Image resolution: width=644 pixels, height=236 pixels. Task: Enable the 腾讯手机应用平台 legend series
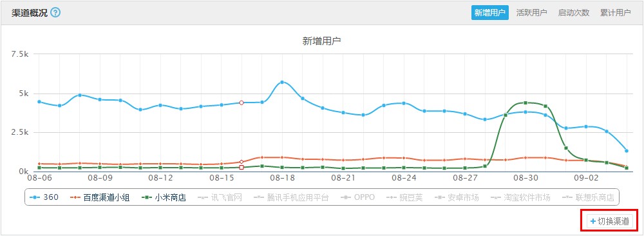click(291, 197)
